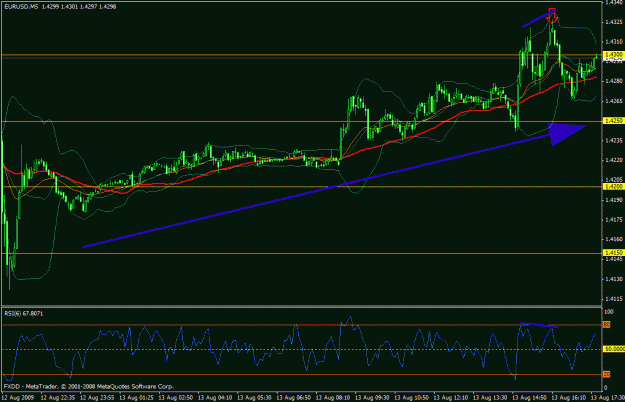This screenshot has height=402, width=625.
Task: Select the 1.4325 price scale value
Action: [x=614, y=22]
